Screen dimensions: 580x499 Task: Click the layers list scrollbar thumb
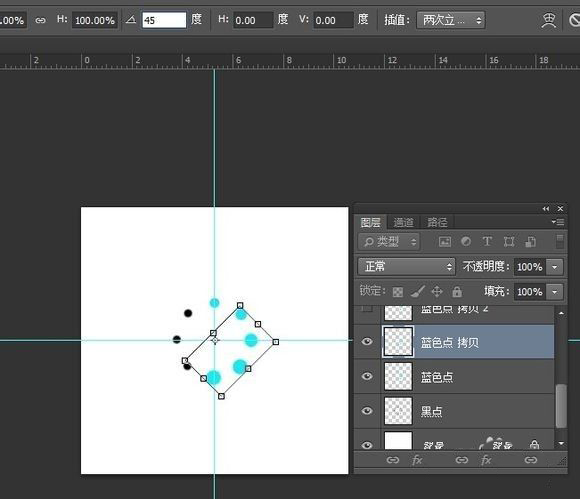click(561, 406)
